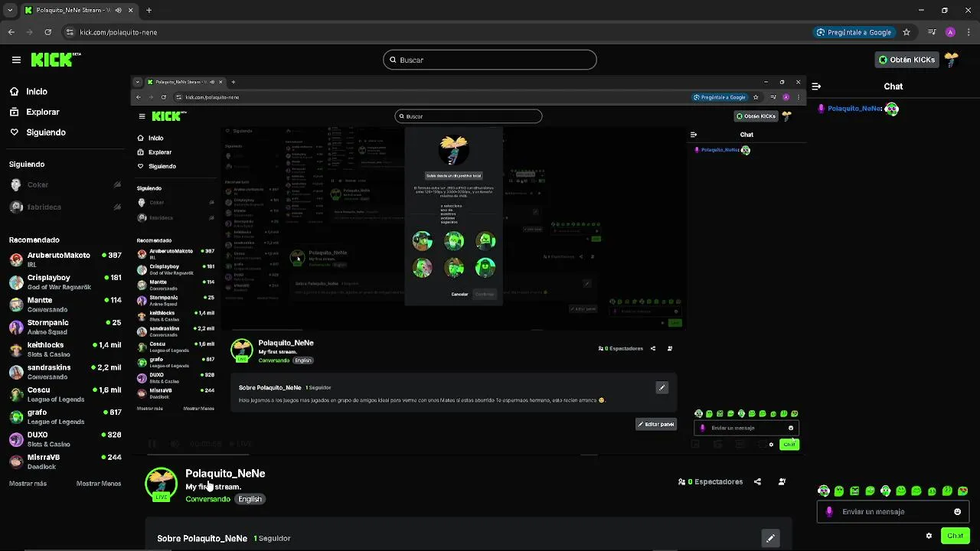980x551 pixels.
Task: Open recommended channel Coscu
Action: pyautogui.click(x=65, y=394)
